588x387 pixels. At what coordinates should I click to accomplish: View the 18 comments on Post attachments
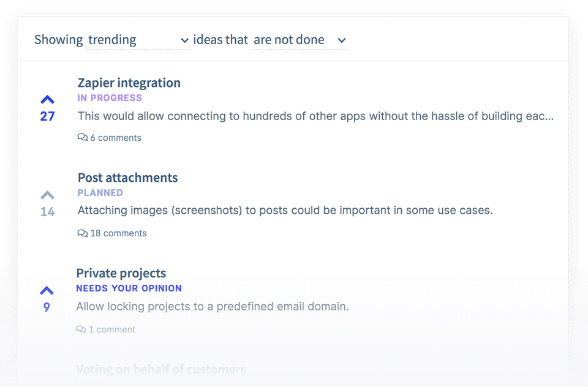[x=118, y=233]
